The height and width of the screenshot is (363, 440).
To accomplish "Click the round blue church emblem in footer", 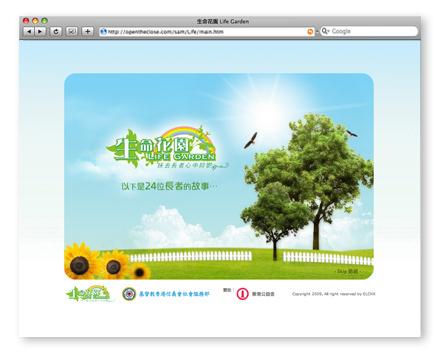I will (129, 294).
